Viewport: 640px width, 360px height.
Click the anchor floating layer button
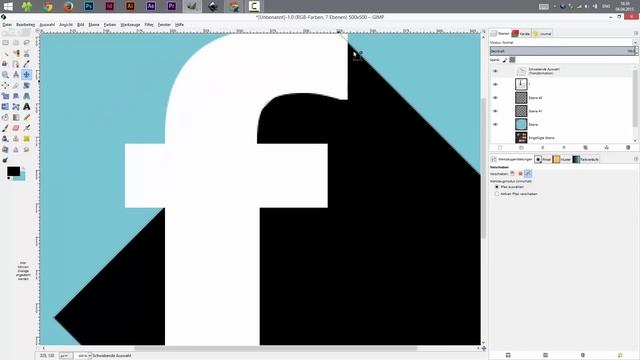point(607,147)
